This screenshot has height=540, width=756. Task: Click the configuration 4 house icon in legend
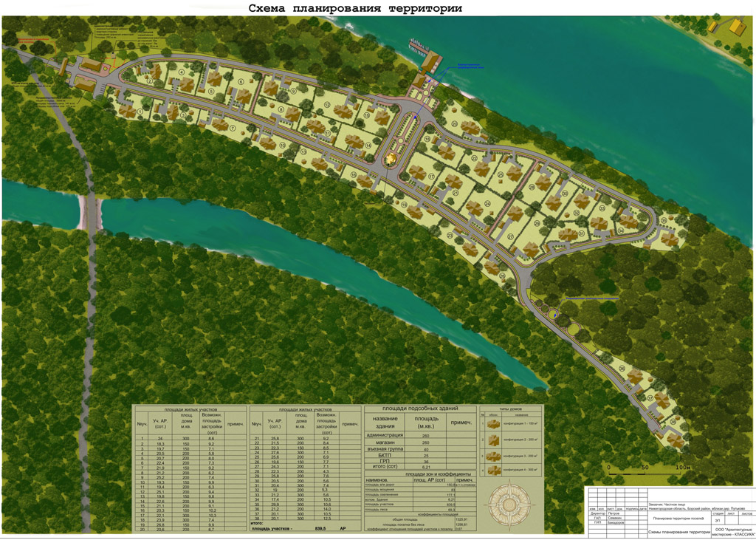492,470
